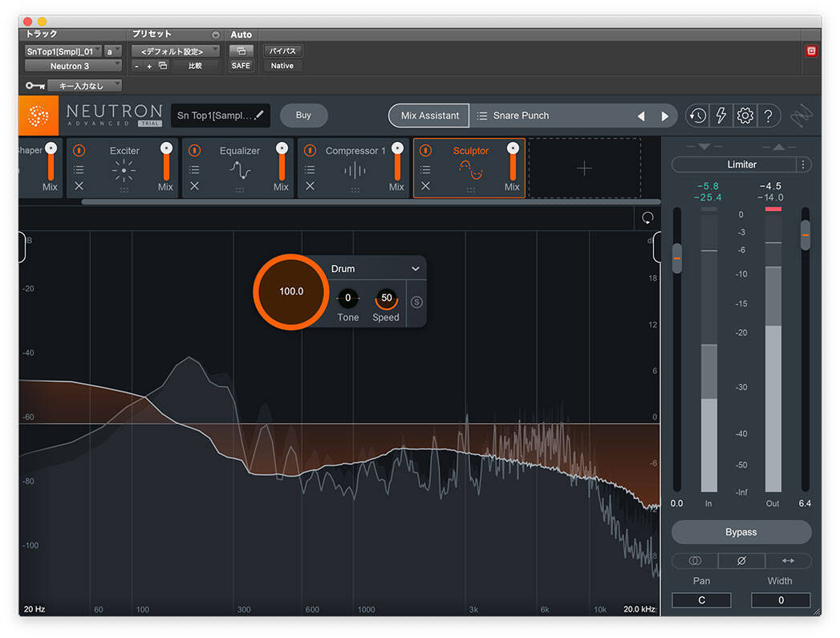The height and width of the screenshot is (638, 840).
Task: Disable the Exciter power button
Action: [x=78, y=150]
